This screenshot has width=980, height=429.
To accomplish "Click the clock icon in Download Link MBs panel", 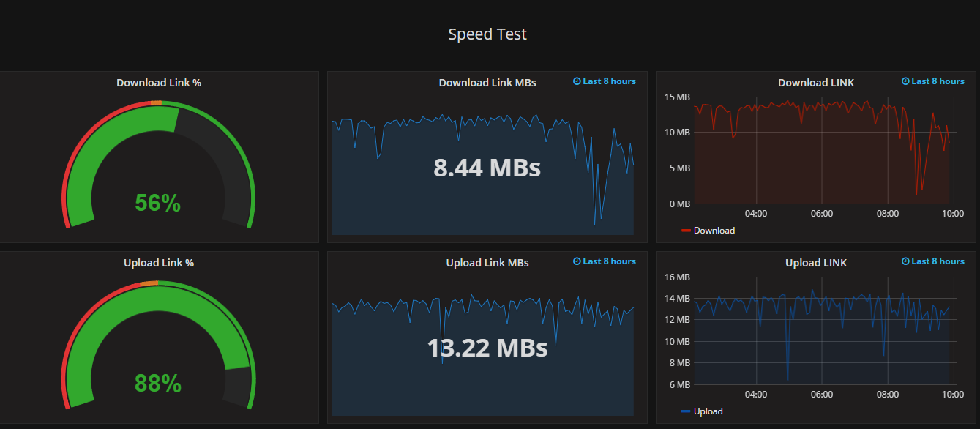I will point(577,81).
